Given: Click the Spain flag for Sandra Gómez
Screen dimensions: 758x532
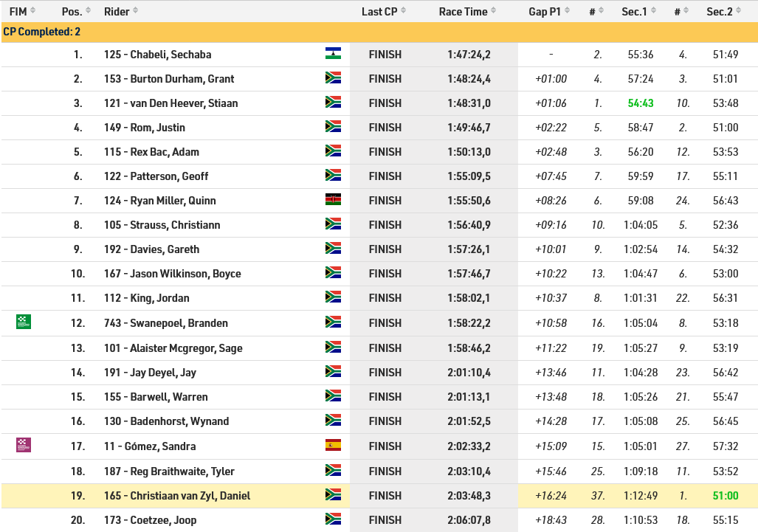Looking at the screenshot, I should click(333, 445).
